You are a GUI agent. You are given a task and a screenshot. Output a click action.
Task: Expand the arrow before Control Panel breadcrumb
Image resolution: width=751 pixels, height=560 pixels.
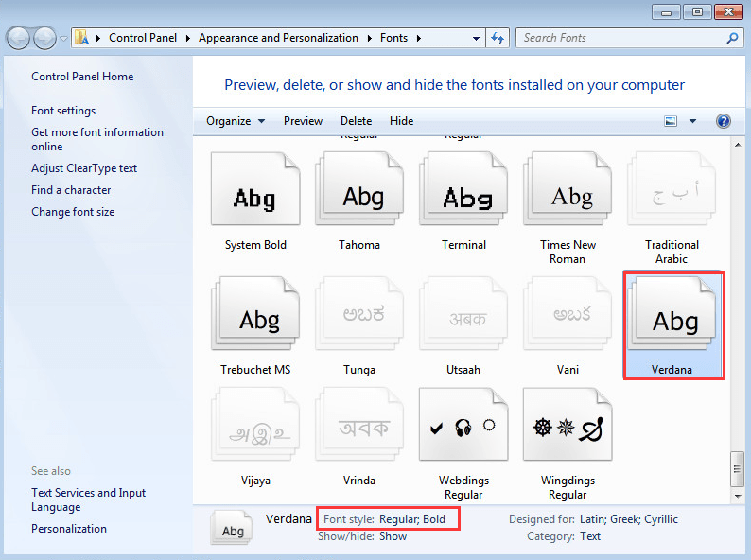(x=97, y=39)
